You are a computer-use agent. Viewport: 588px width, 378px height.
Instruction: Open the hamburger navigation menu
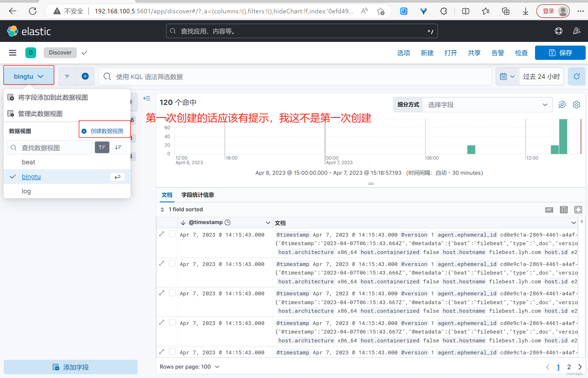[x=13, y=53]
